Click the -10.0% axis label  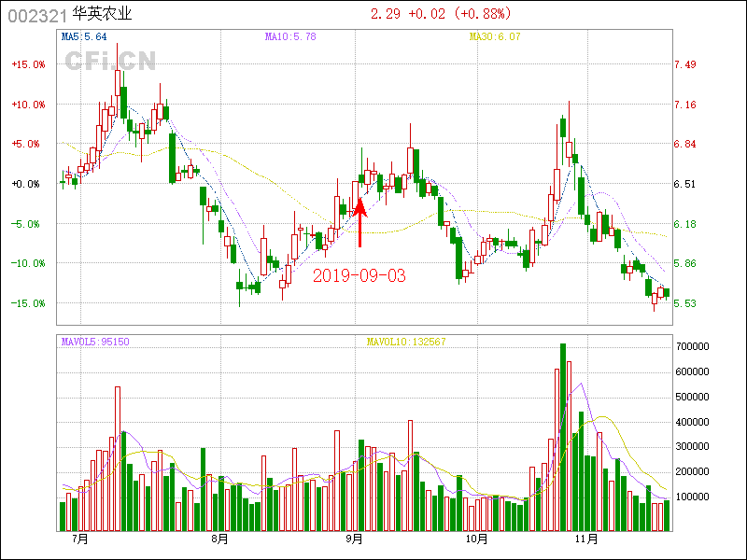(29, 263)
